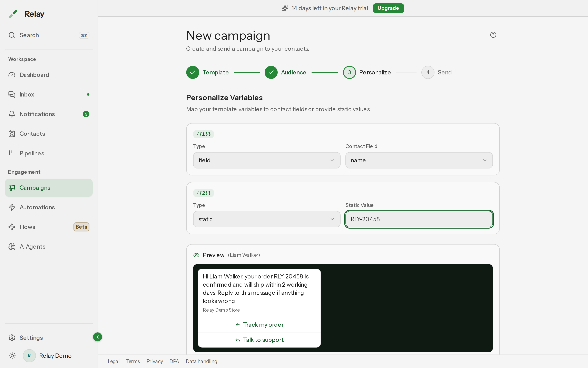Click the sparkle trial icon

coord(285,8)
